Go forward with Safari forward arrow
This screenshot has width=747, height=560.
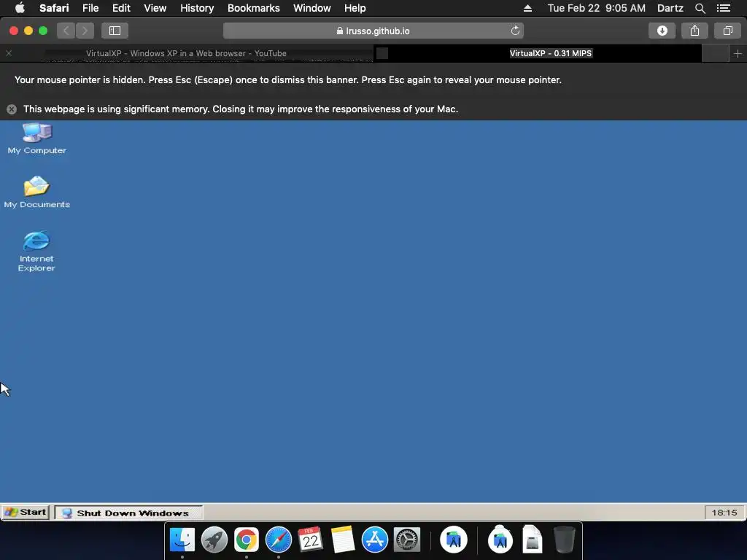coord(85,31)
